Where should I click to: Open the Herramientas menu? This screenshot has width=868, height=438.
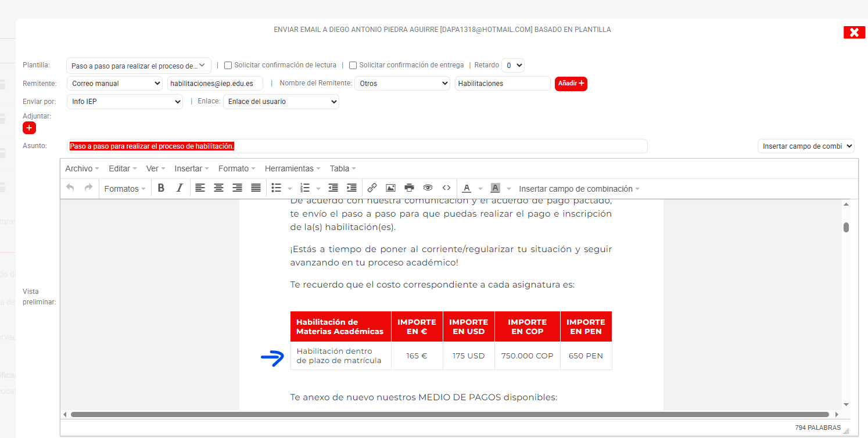pyautogui.click(x=292, y=168)
